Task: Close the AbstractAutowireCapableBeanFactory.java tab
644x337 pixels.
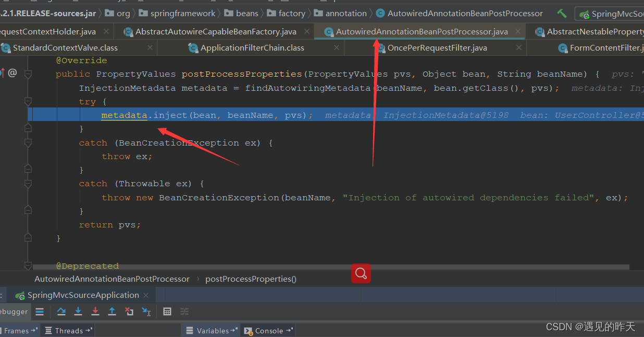Action: (306, 31)
